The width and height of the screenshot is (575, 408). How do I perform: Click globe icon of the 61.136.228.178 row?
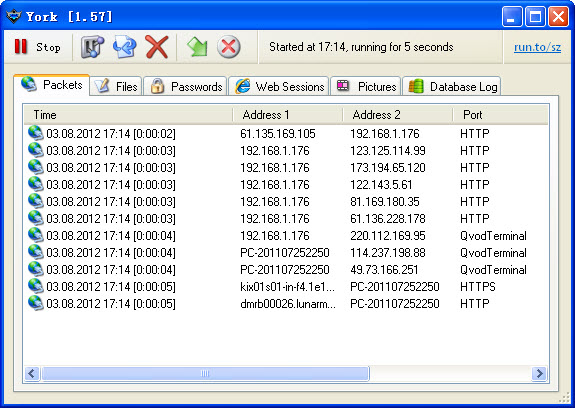click(36, 218)
